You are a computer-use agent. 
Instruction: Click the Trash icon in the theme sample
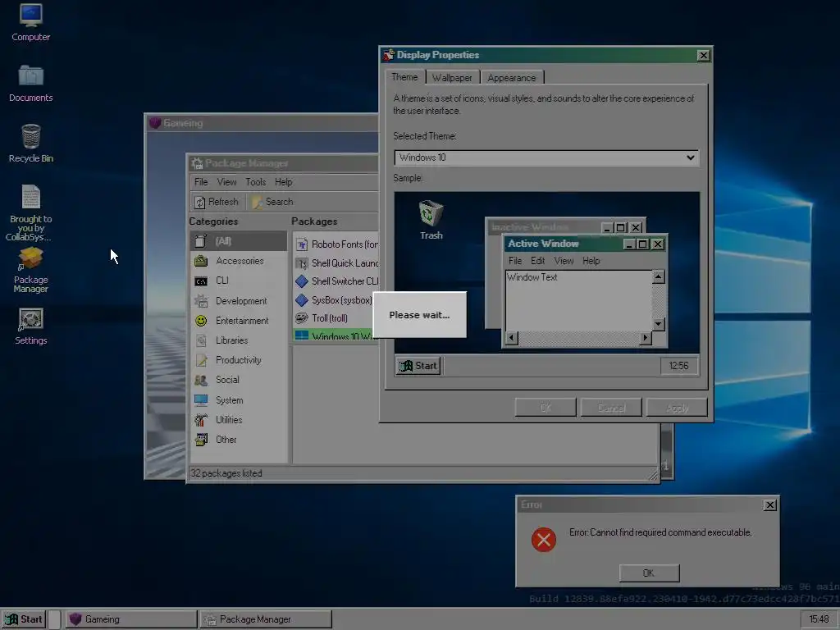431,213
